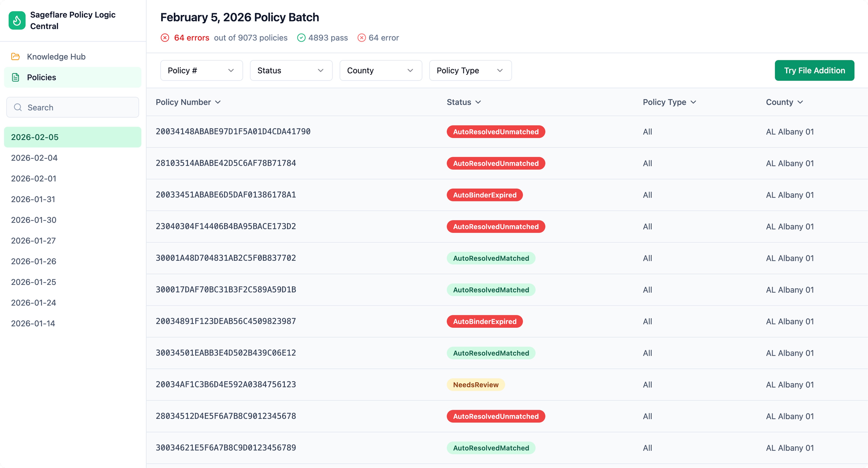Screen dimensions: 868x468
Task: Click inside the sidebar search field
Action: pyautogui.click(x=72, y=107)
